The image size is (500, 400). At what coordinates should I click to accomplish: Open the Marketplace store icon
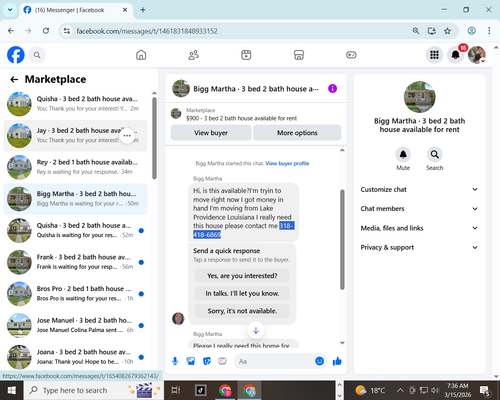coord(299,55)
